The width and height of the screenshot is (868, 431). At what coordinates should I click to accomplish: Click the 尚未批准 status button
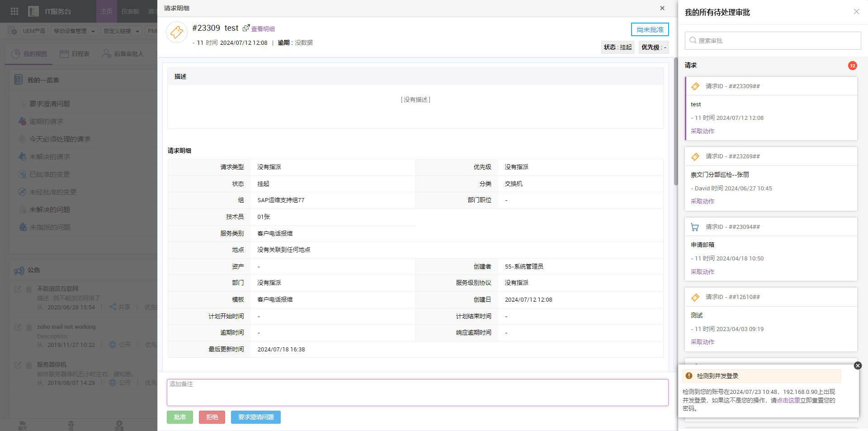pos(650,29)
